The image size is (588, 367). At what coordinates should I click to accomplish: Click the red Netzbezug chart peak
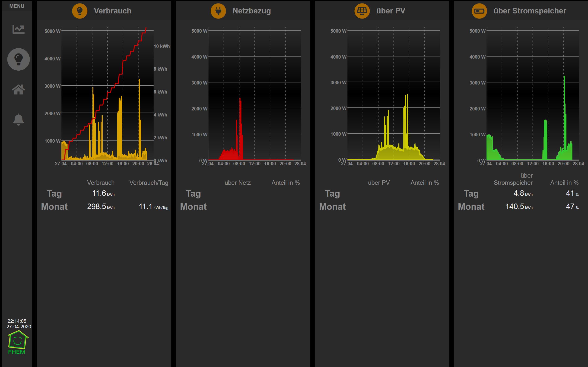(240, 102)
